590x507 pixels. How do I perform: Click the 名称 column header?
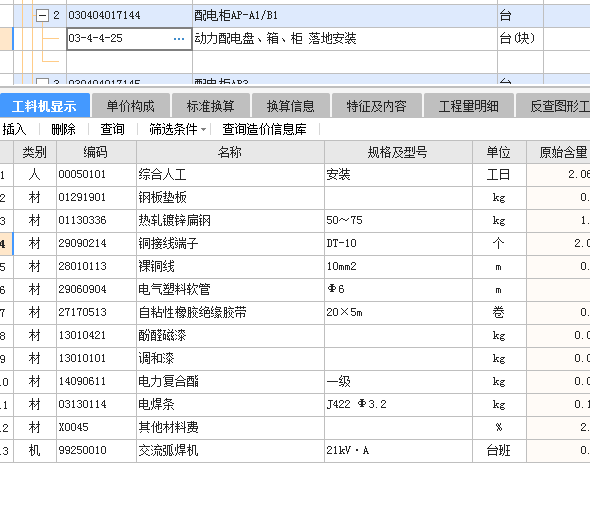coord(230,152)
